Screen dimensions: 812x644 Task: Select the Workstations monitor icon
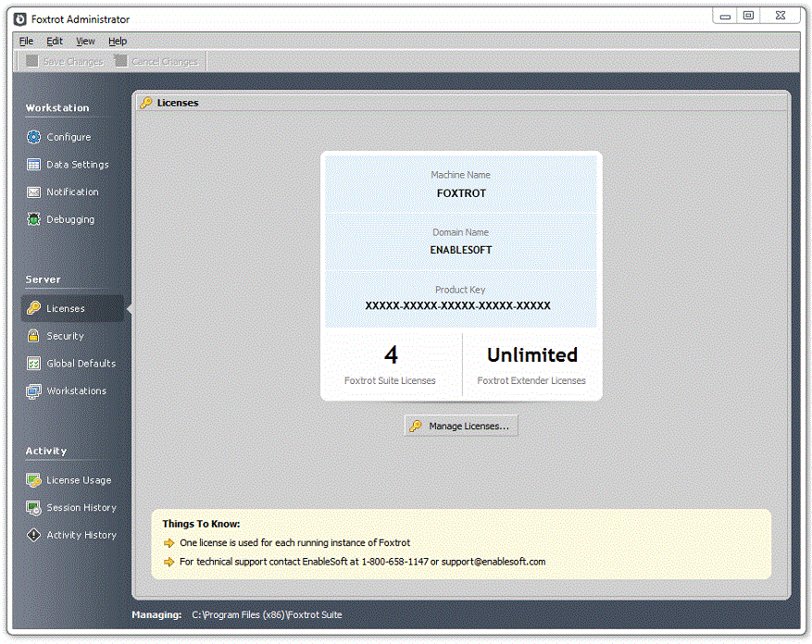[33, 391]
